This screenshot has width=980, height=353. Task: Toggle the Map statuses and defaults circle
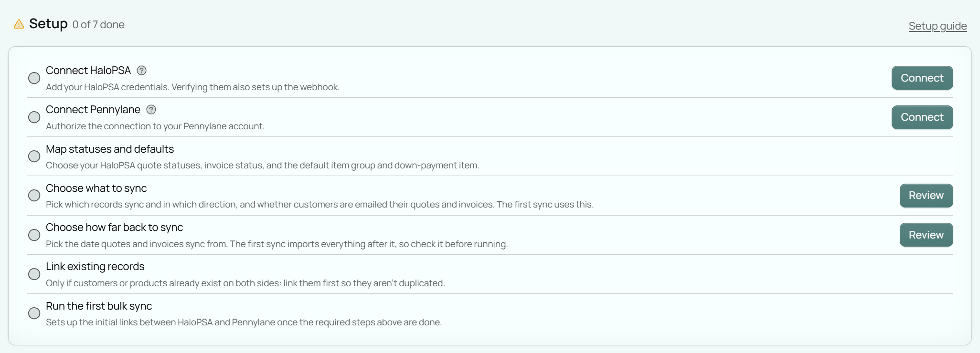pos(34,156)
